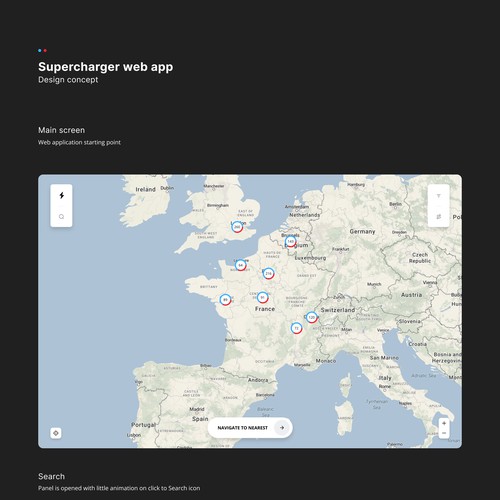The height and width of the screenshot is (500, 500).
Task: Select the 120 charger cluster near Geneva
Action: click(x=311, y=317)
